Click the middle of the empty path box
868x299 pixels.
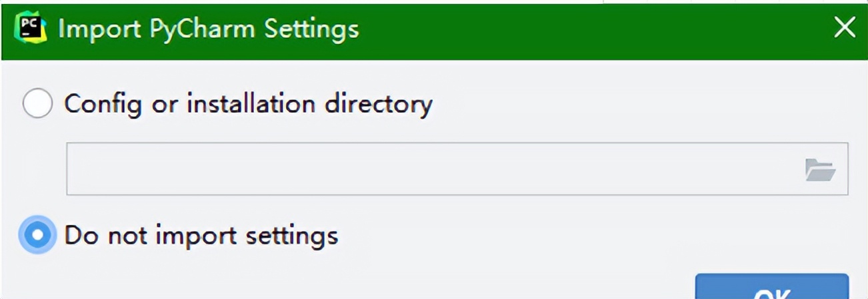click(x=433, y=169)
